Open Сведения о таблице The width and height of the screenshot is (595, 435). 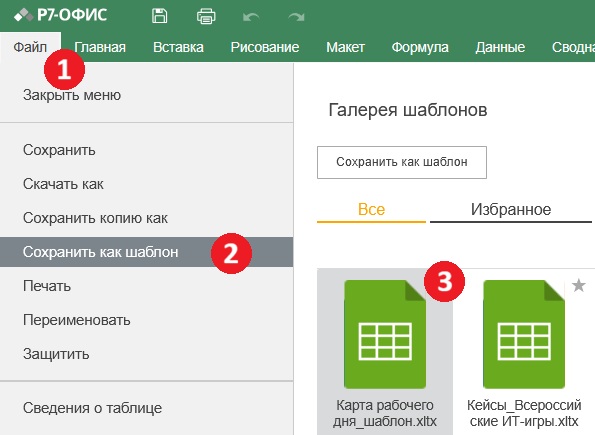(146, 408)
